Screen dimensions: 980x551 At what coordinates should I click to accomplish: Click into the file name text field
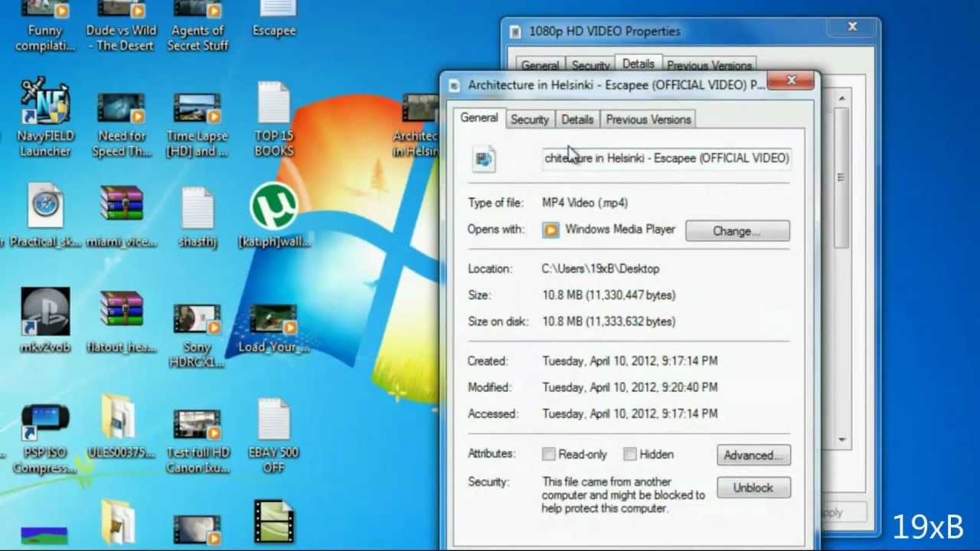[x=666, y=158]
